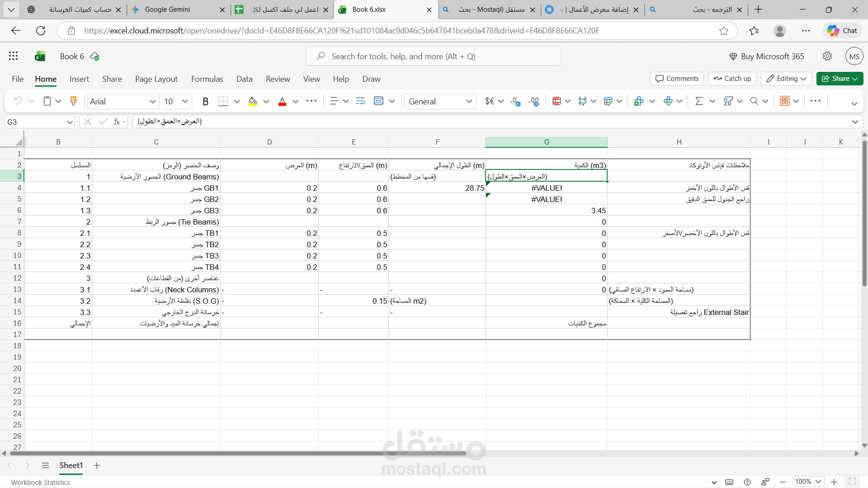Viewport: 868px width, 488px height.
Task: Open the Page Layout tab
Action: 156,79
